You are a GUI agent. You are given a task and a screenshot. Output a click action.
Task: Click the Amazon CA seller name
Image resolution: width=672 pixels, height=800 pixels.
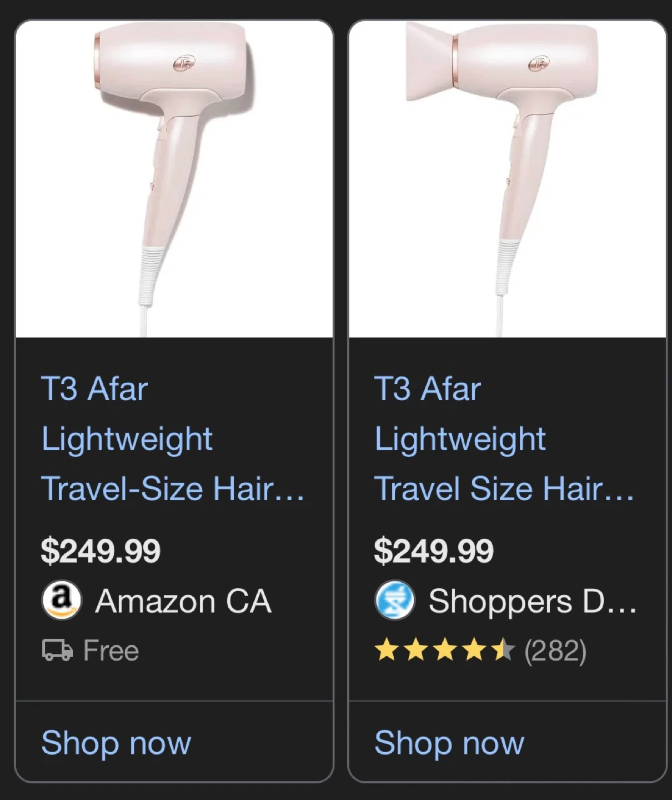183,601
